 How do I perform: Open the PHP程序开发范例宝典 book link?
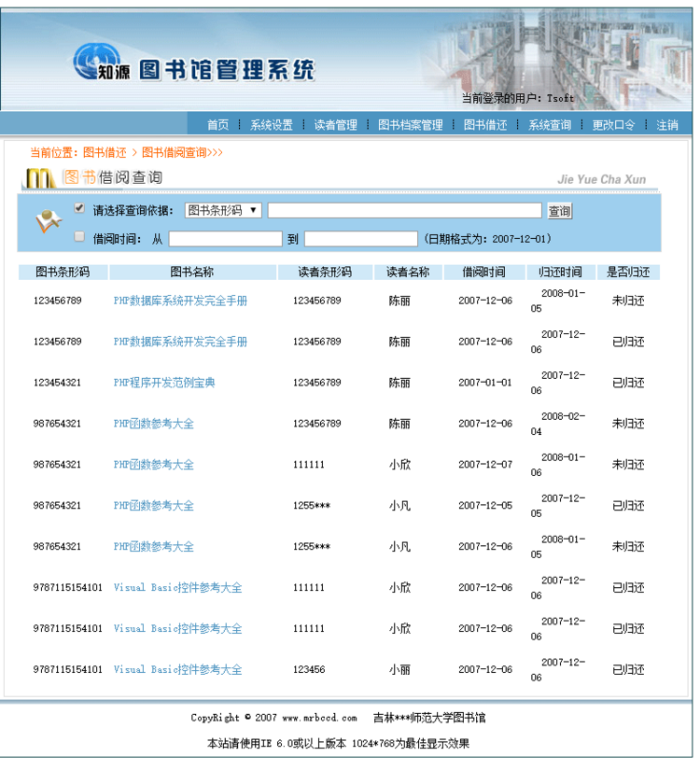164,383
